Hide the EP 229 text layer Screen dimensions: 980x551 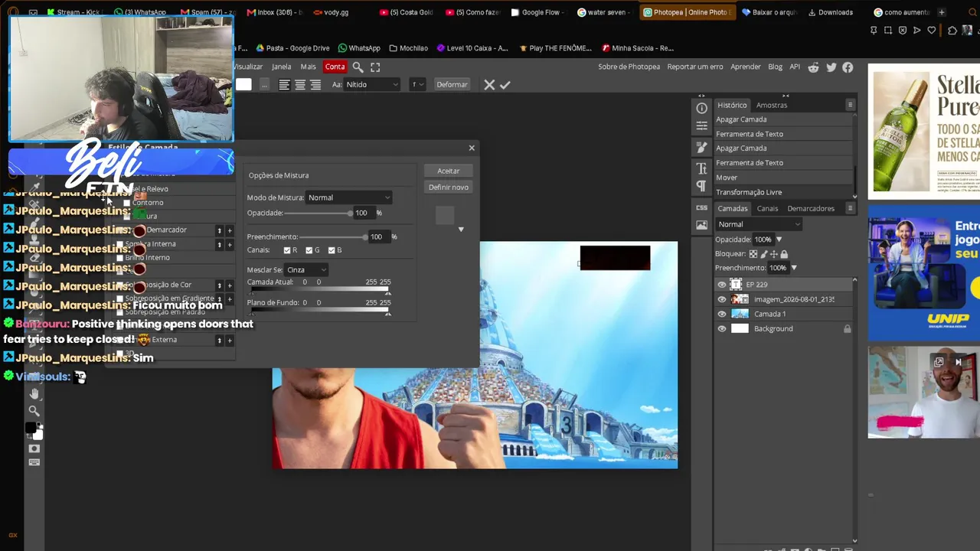[722, 285]
